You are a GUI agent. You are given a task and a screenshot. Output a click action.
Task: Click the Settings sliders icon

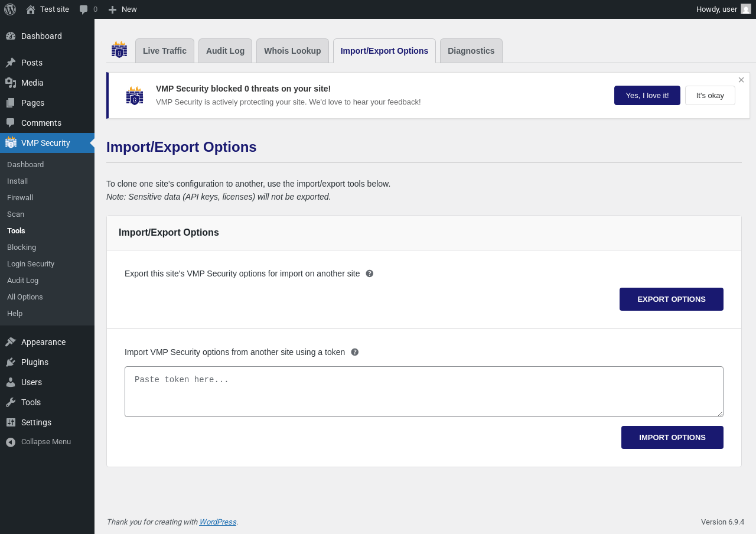pos(11,422)
